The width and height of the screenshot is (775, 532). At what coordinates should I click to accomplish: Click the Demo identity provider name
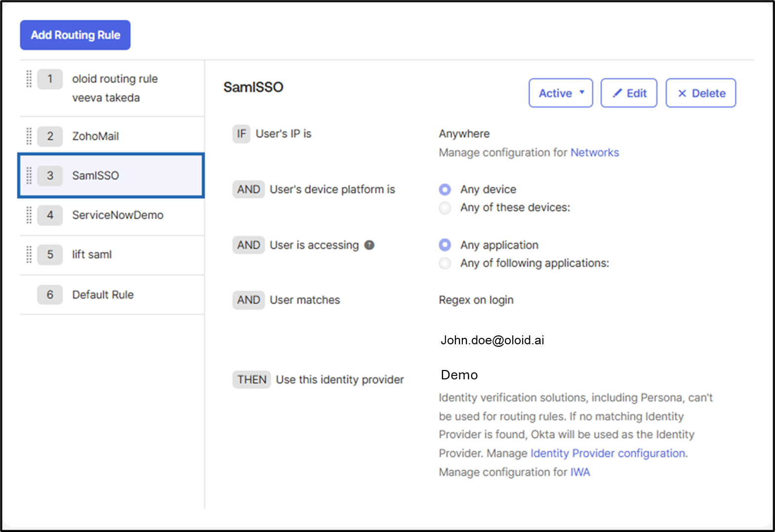point(459,375)
